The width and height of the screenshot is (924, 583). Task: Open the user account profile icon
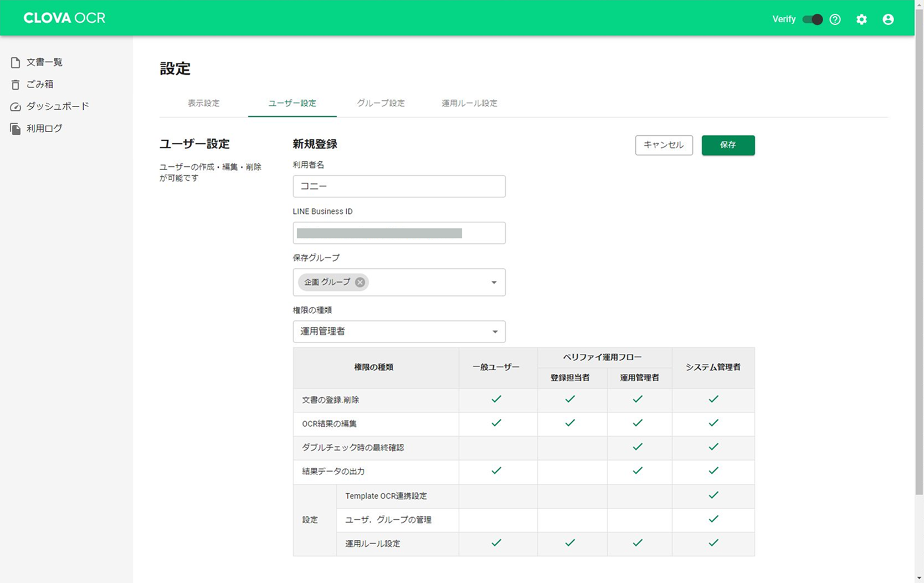(x=888, y=19)
